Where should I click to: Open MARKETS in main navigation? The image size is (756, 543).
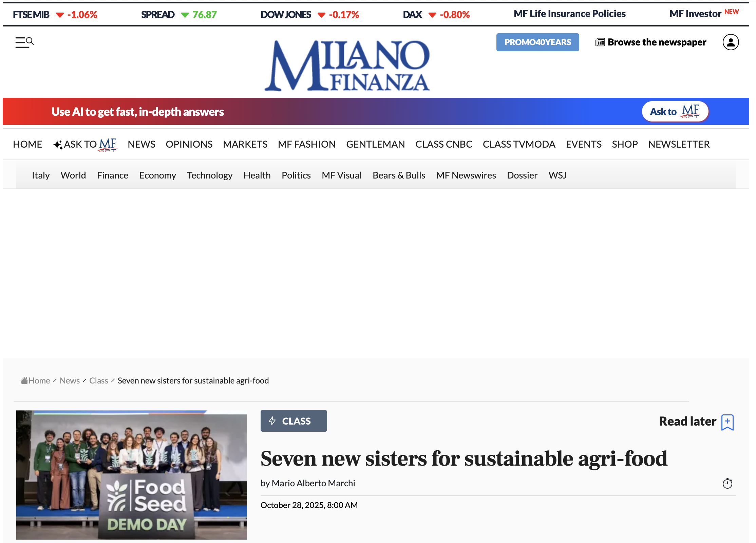click(245, 144)
